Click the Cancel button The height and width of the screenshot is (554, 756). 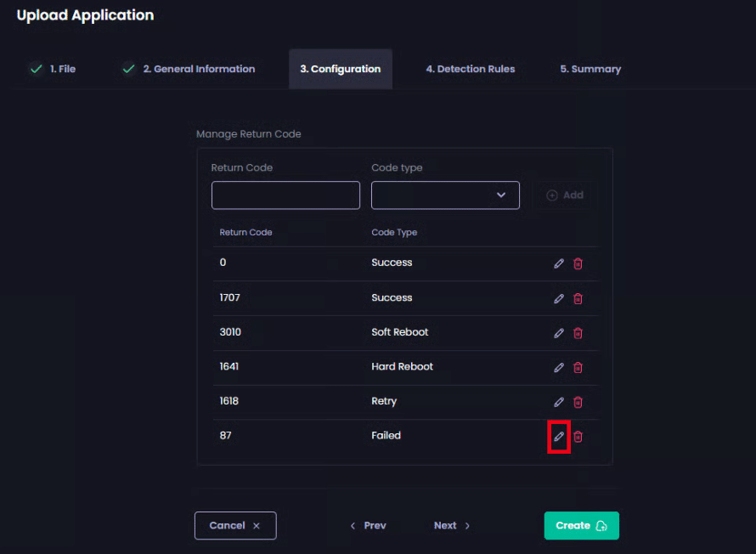pyautogui.click(x=235, y=526)
